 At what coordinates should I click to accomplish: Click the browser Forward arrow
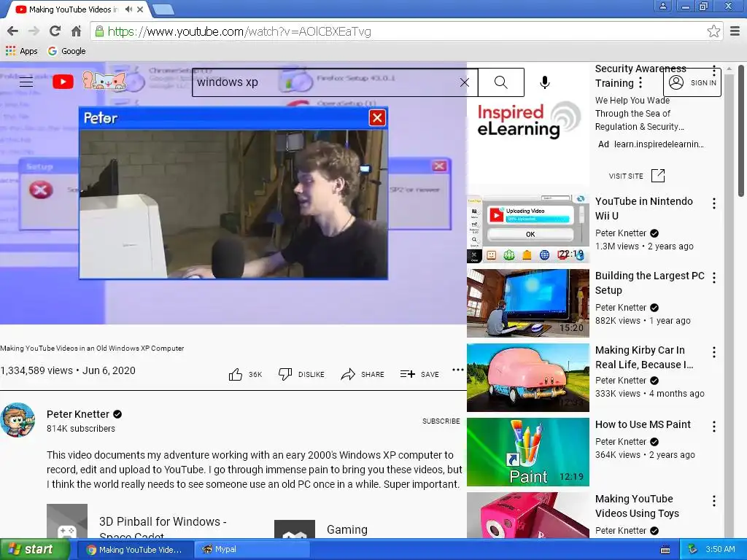click(34, 31)
